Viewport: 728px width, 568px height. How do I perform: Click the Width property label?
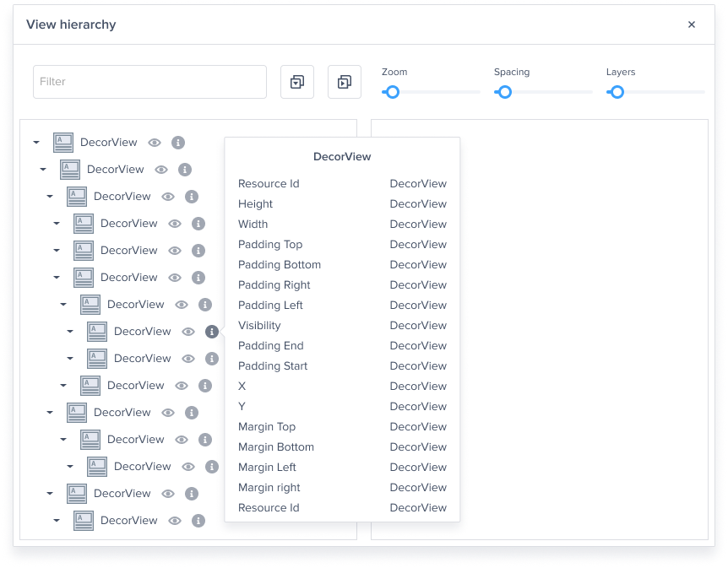pos(253,224)
